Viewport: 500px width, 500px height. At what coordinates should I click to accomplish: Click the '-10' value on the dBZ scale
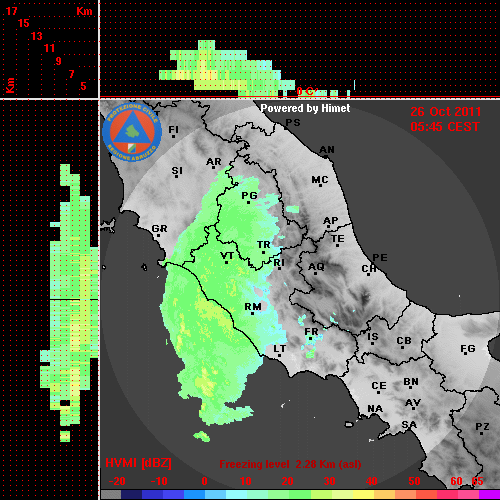point(159,481)
